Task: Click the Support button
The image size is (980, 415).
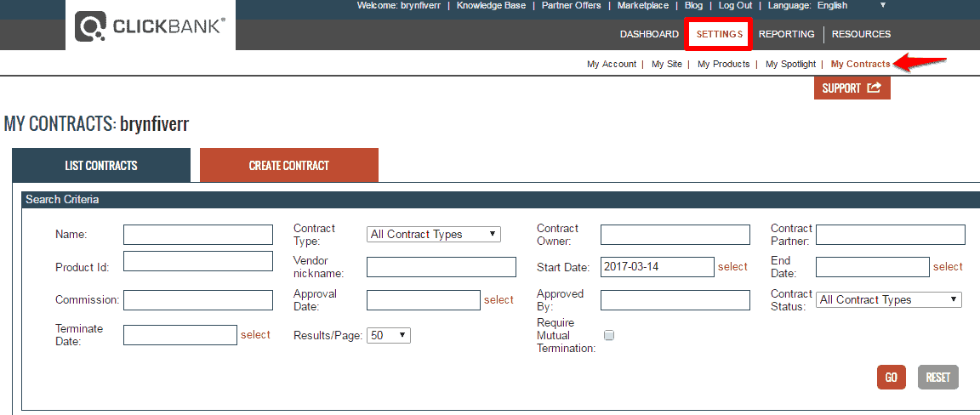Action: [852, 88]
